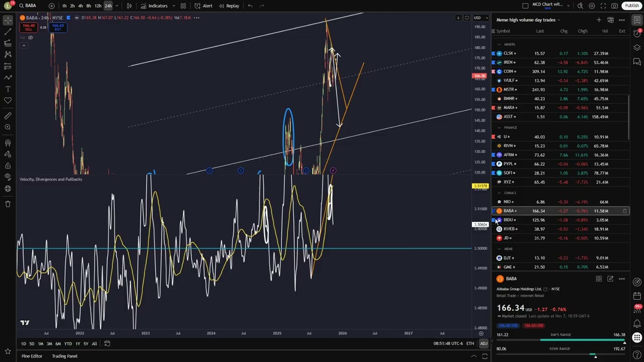Click the undo arrow

click(x=250, y=6)
